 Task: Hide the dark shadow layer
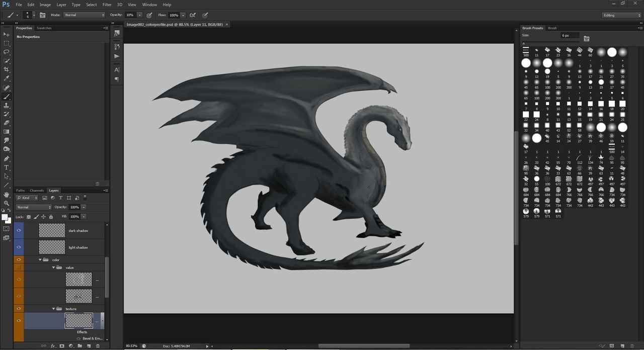19,230
